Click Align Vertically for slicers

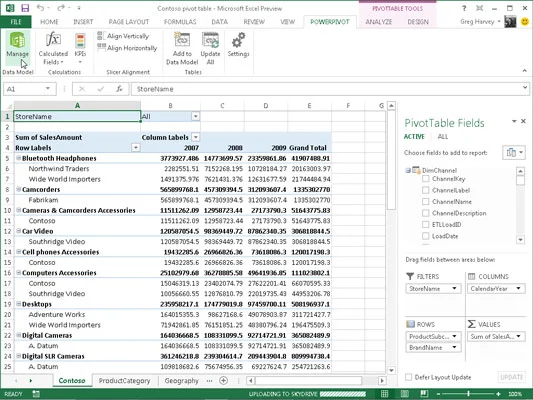123,36
